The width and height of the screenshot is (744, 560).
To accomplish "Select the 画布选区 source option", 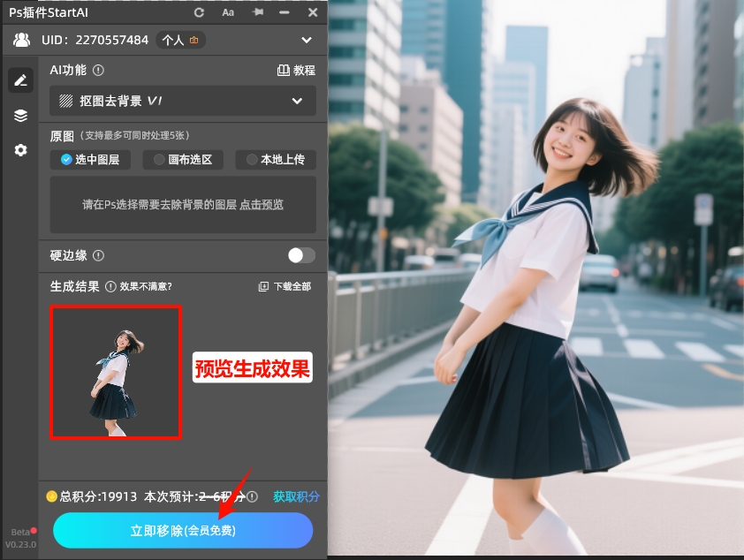I will pos(183,160).
